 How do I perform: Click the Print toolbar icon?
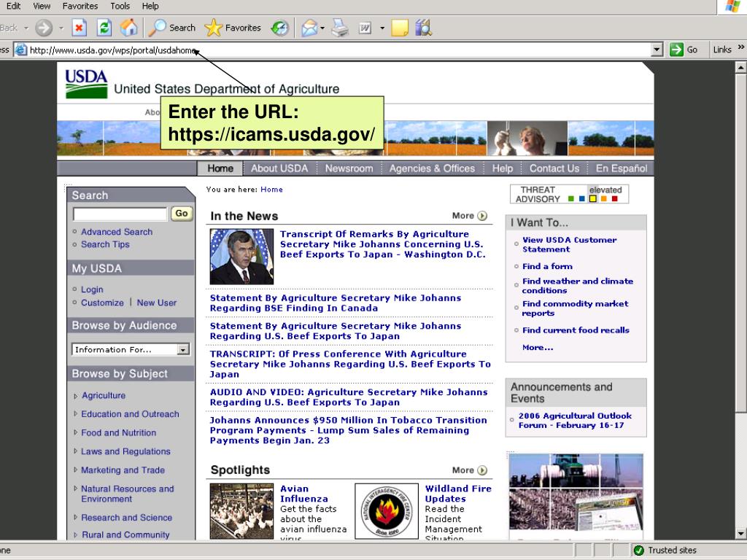coord(340,28)
